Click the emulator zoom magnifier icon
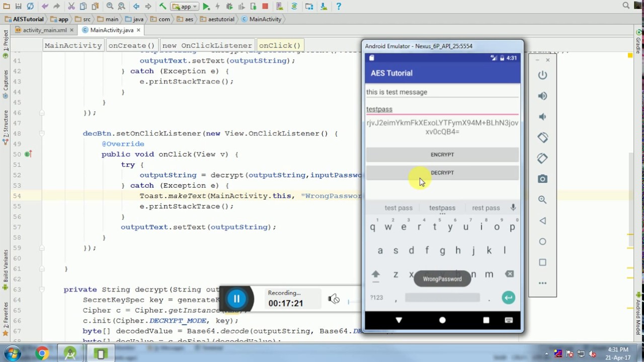This screenshot has width=644, height=362. [542, 200]
